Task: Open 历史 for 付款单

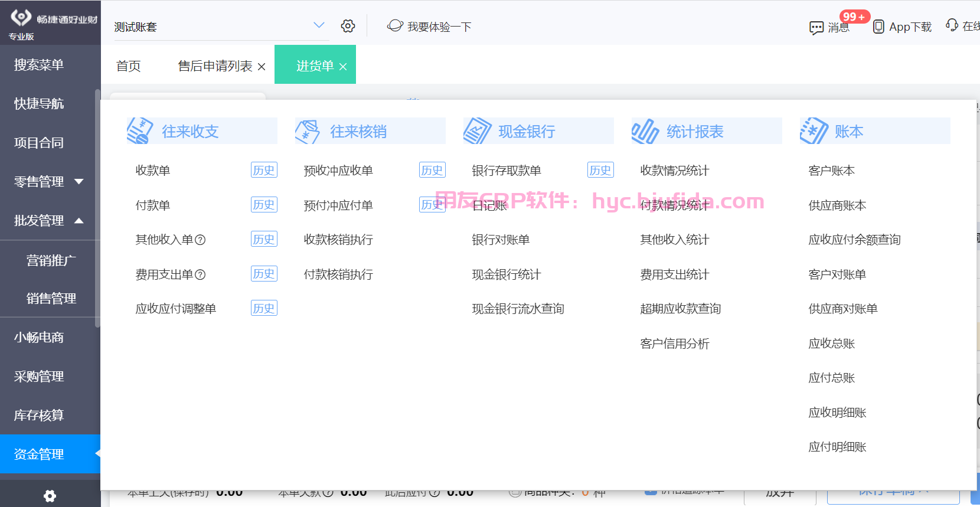Action: pos(264,204)
